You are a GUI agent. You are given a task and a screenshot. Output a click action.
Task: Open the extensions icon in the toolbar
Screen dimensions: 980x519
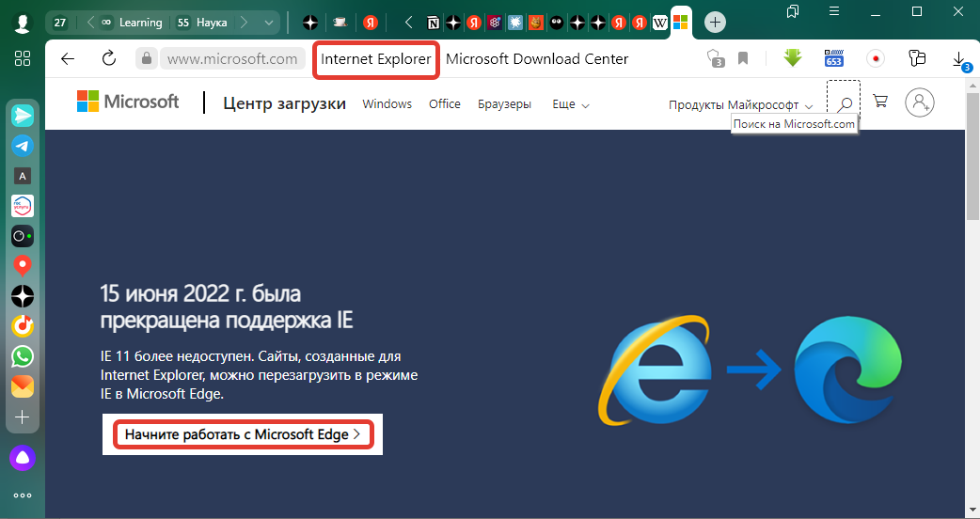click(x=917, y=58)
